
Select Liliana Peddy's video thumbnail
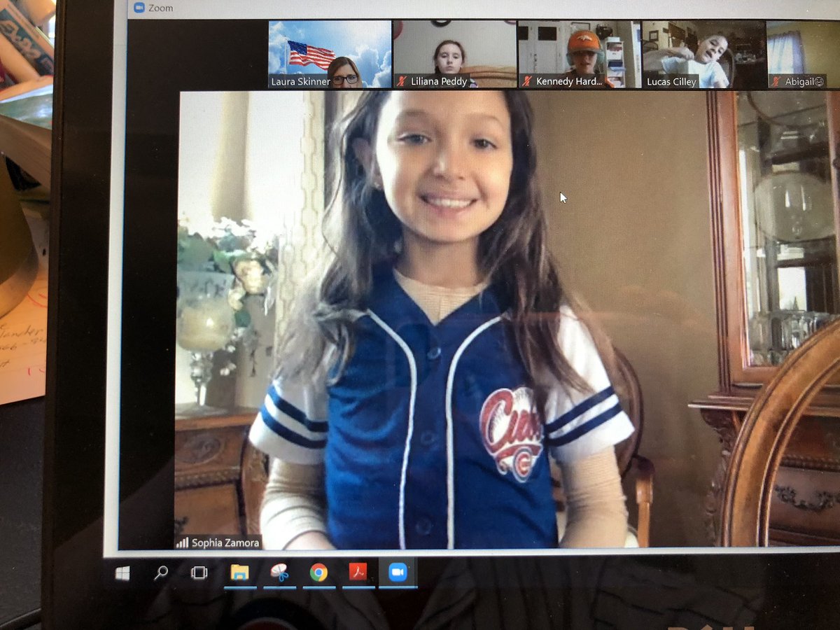click(x=454, y=54)
